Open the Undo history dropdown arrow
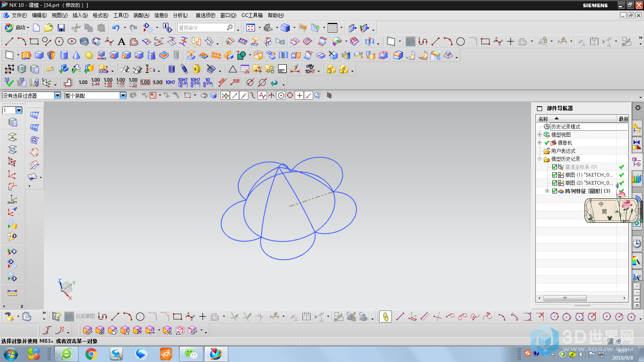644x362 pixels. (x=125, y=28)
